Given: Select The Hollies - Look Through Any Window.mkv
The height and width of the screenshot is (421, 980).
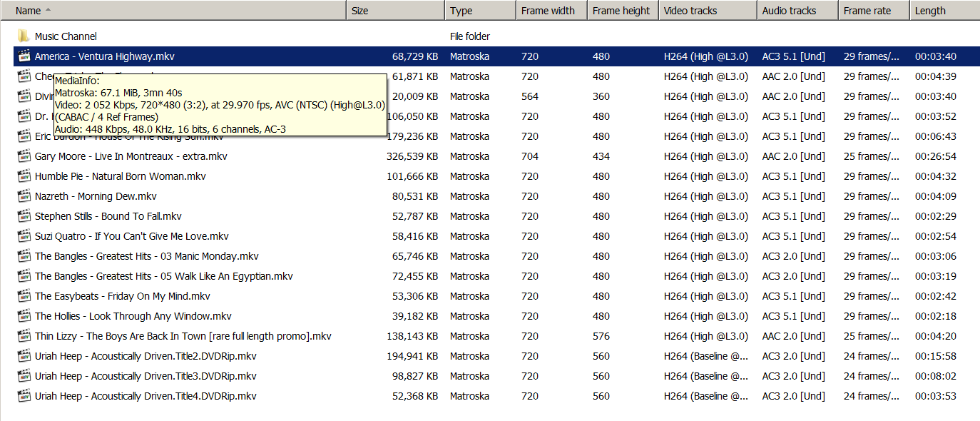Looking at the screenshot, I should click(x=133, y=316).
